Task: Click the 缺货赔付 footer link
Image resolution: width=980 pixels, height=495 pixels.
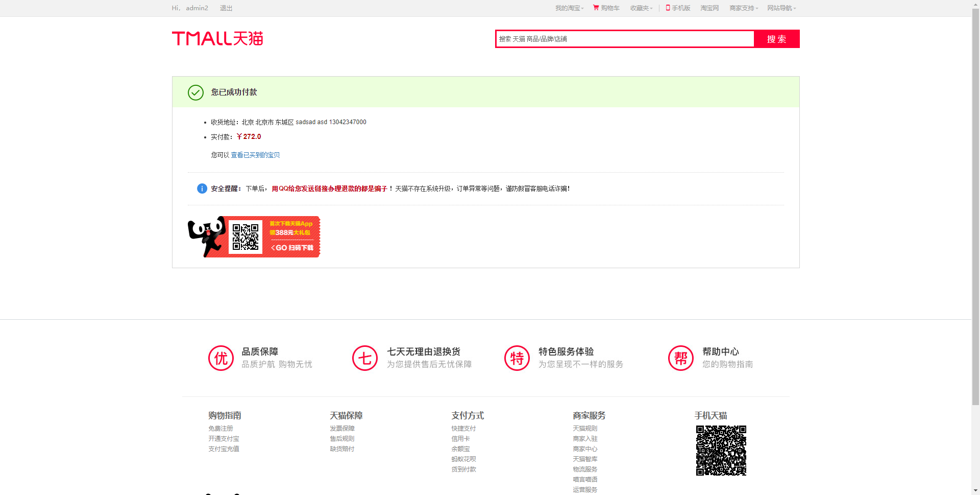Action: pyautogui.click(x=342, y=449)
